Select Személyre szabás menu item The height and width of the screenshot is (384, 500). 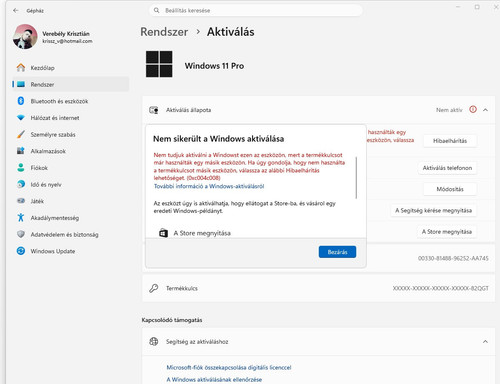pos(71,134)
